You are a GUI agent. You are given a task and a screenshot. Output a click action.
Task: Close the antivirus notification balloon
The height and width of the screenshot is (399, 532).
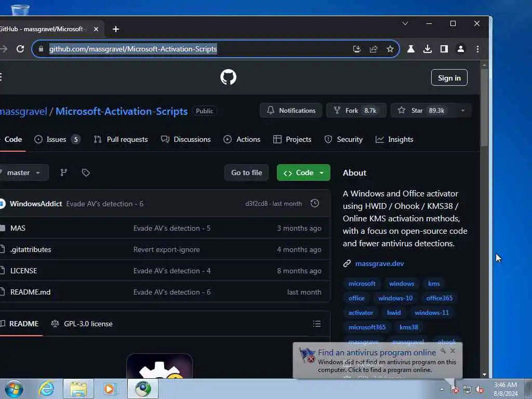(x=453, y=351)
